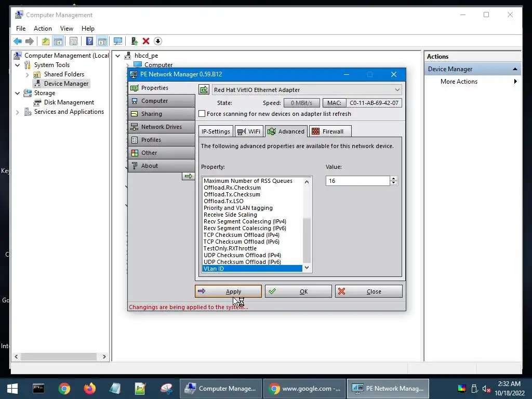This screenshot has width=532, height=399.
Task: Click the green refresh adapter list icon
Action: pyautogui.click(x=204, y=90)
